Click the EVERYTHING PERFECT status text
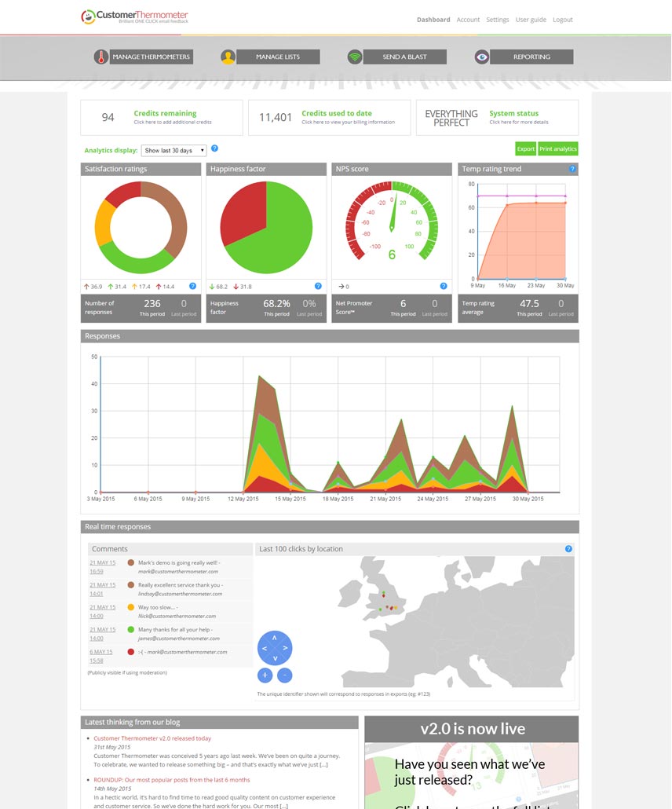672x809 pixels. [x=451, y=118]
